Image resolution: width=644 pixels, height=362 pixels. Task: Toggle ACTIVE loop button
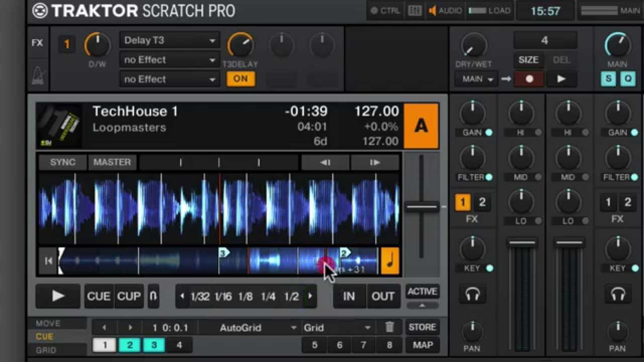422,292
